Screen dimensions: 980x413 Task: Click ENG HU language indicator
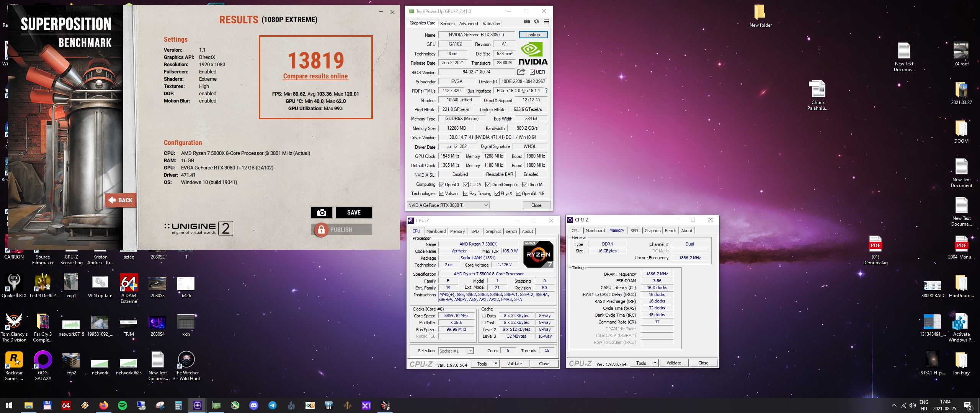point(924,405)
